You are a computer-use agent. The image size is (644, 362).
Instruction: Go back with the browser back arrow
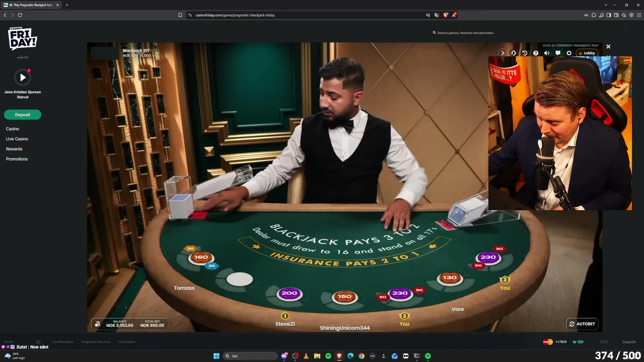pyautogui.click(x=5, y=15)
